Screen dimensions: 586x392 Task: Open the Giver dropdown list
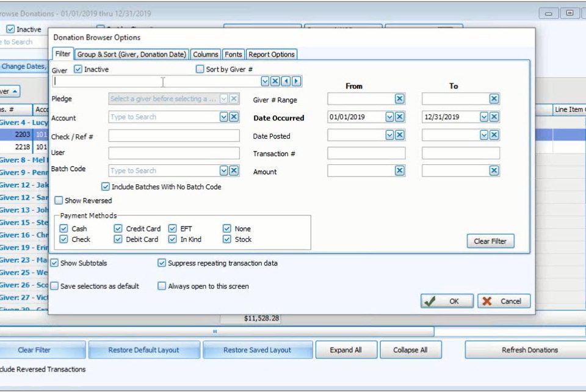[265, 81]
